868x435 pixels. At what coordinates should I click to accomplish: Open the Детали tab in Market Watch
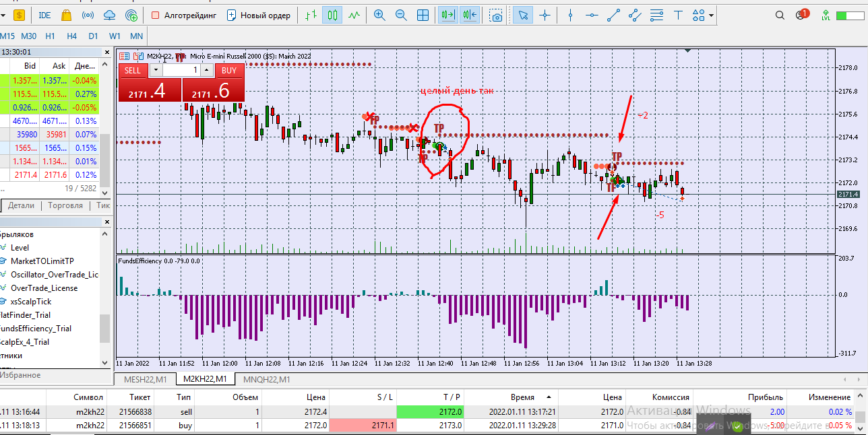tap(20, 205)
